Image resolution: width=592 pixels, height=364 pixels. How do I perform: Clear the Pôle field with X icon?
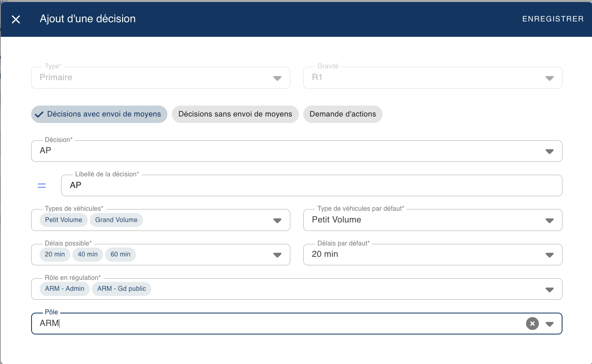(532, 324)
